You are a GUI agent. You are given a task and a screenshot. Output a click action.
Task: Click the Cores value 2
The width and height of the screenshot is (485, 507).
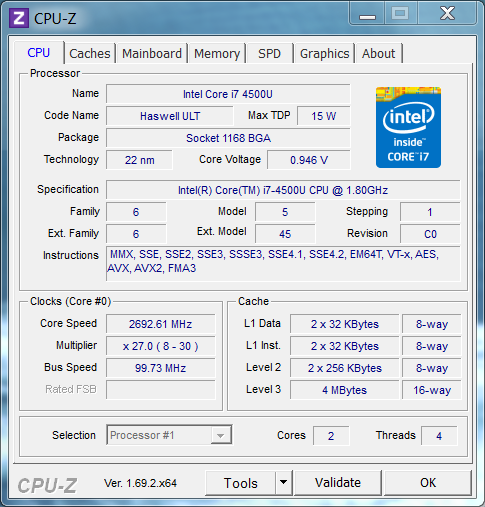click(331, 436)
